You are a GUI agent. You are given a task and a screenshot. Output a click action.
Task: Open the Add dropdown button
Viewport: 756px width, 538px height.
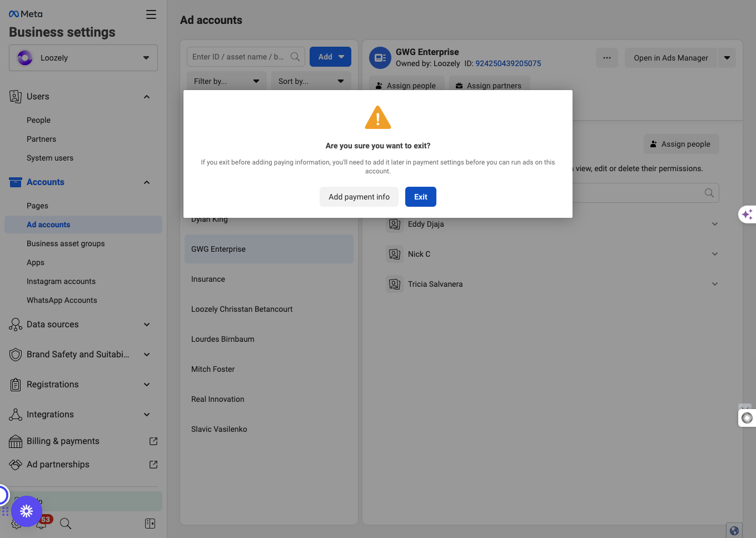330,57
